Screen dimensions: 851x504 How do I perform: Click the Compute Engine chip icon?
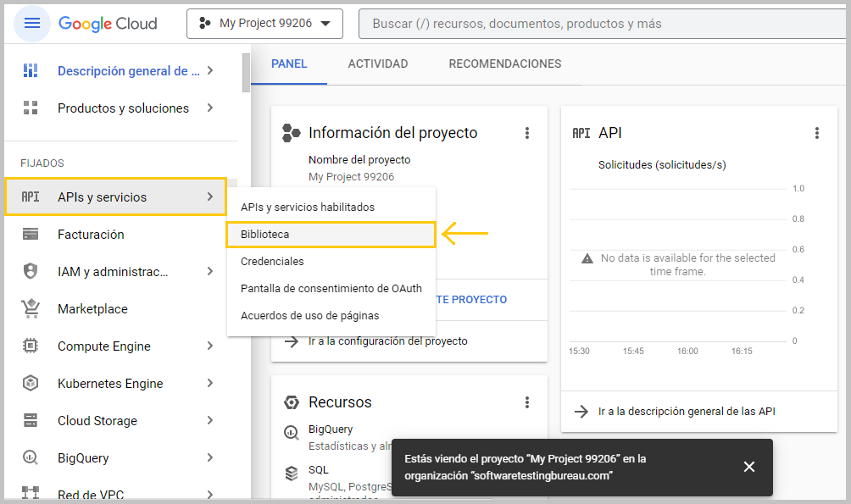(x=31, y=346)
